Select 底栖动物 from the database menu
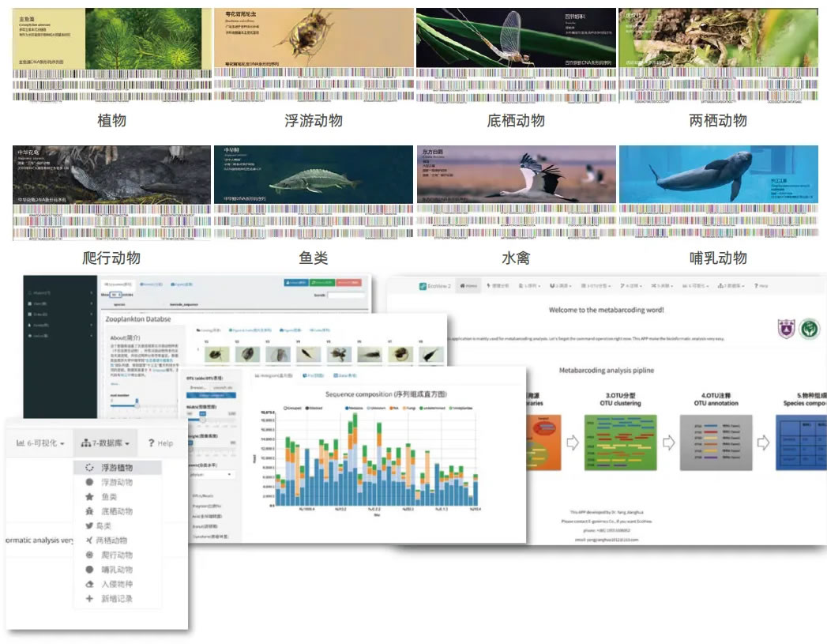Screen dimensions: 827x644 tap(117, 511)
